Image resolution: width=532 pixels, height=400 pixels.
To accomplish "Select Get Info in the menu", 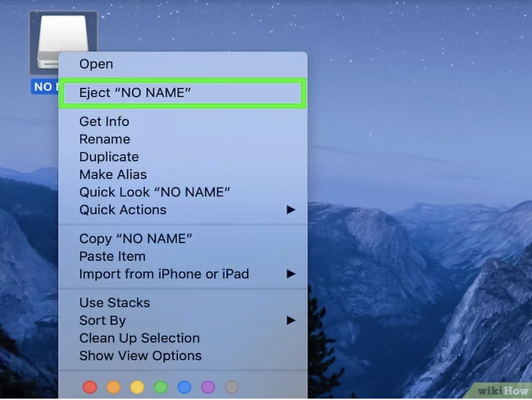I will [104, 121].
